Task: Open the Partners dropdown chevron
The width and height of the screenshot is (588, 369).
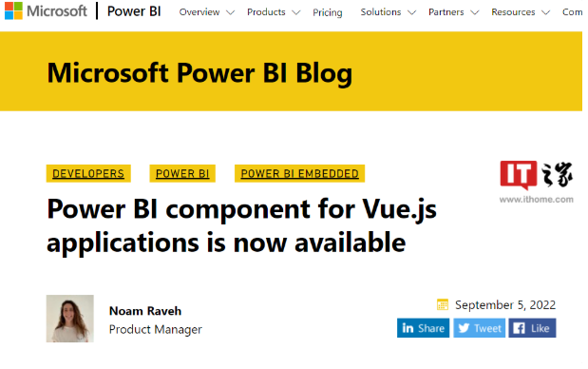Action: [475, 12]
